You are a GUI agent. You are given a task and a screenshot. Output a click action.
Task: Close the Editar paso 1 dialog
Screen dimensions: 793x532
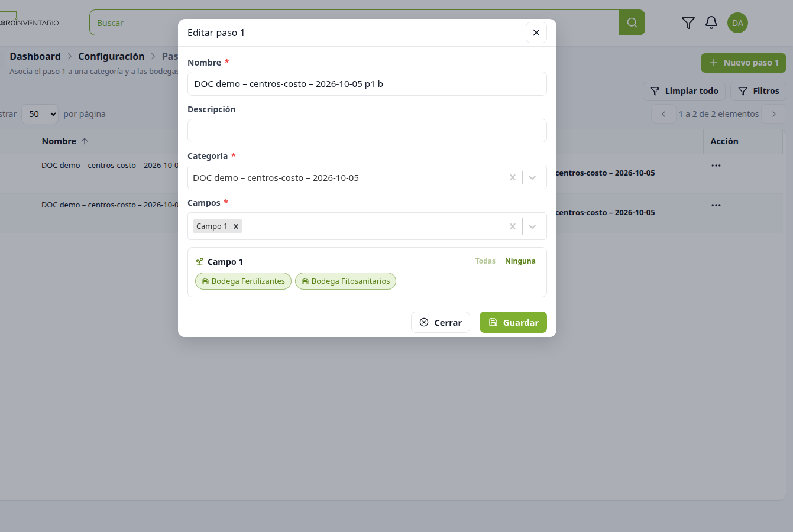pos(536,33)
